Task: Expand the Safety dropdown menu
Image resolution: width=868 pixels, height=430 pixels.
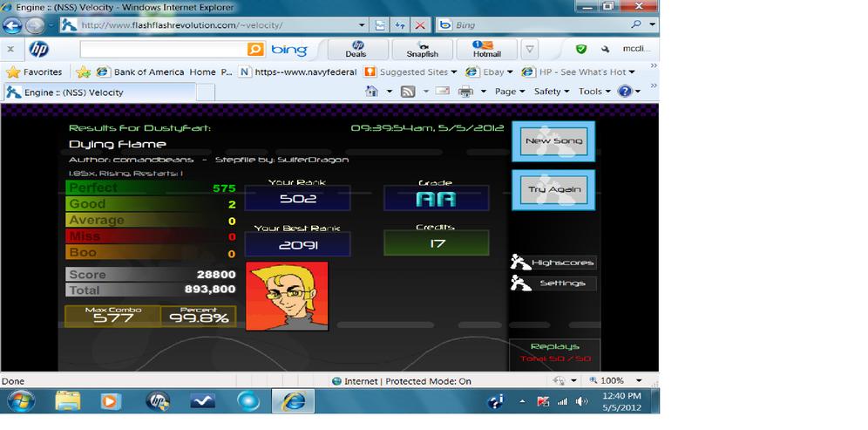Action: tap(552, 92)
